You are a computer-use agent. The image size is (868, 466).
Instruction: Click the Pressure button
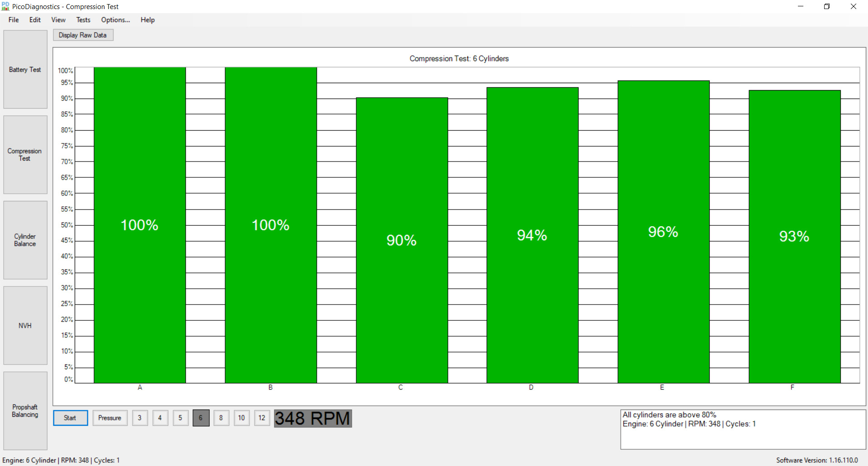coord(110,418)
